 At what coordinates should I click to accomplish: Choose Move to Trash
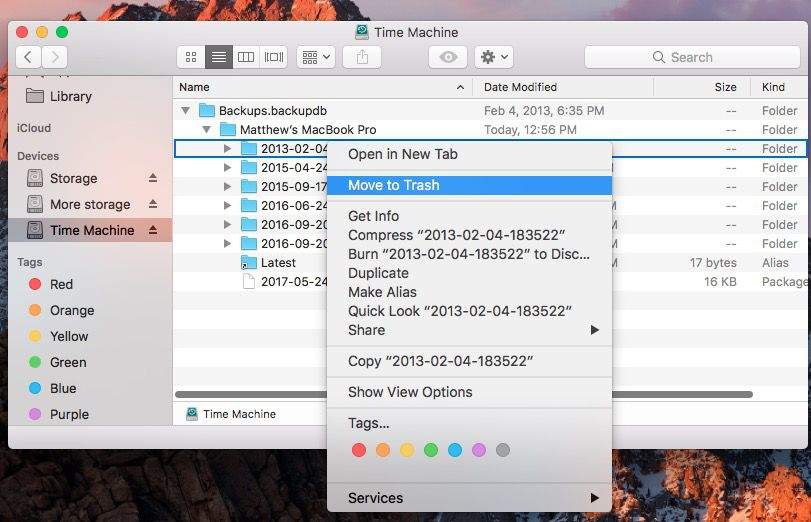[470, 185]
